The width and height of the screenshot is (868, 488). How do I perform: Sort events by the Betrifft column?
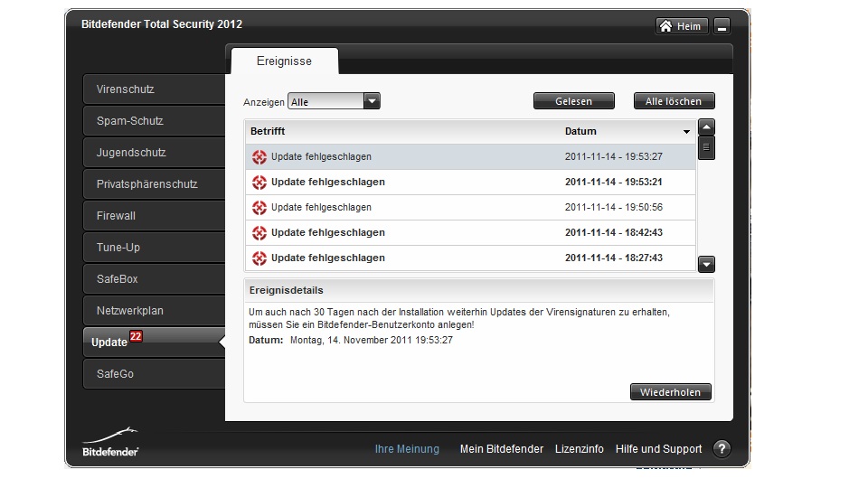(x=268, y=131)
